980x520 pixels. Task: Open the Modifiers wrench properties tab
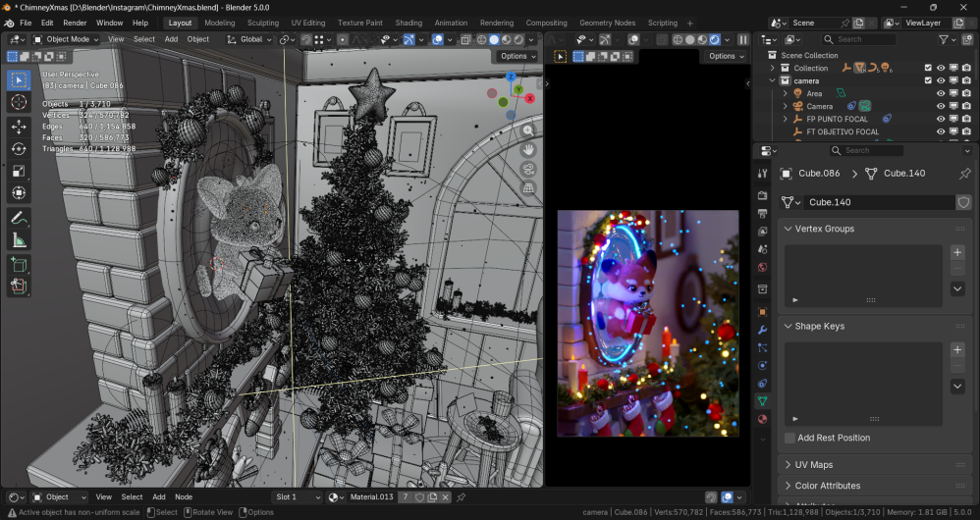(x=763, y=329)
